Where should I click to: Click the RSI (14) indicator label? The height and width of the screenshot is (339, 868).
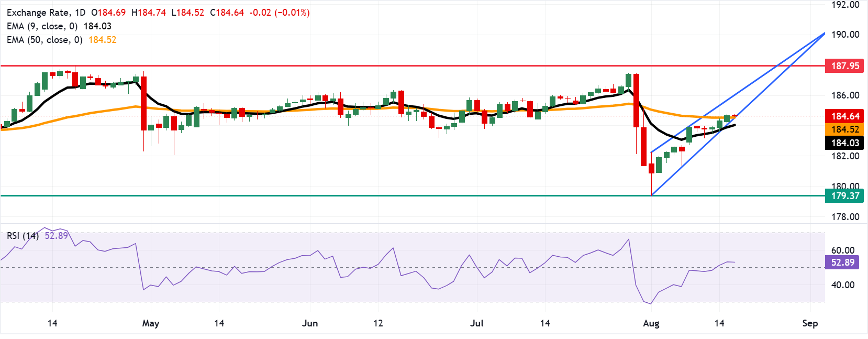coord(23,236)
